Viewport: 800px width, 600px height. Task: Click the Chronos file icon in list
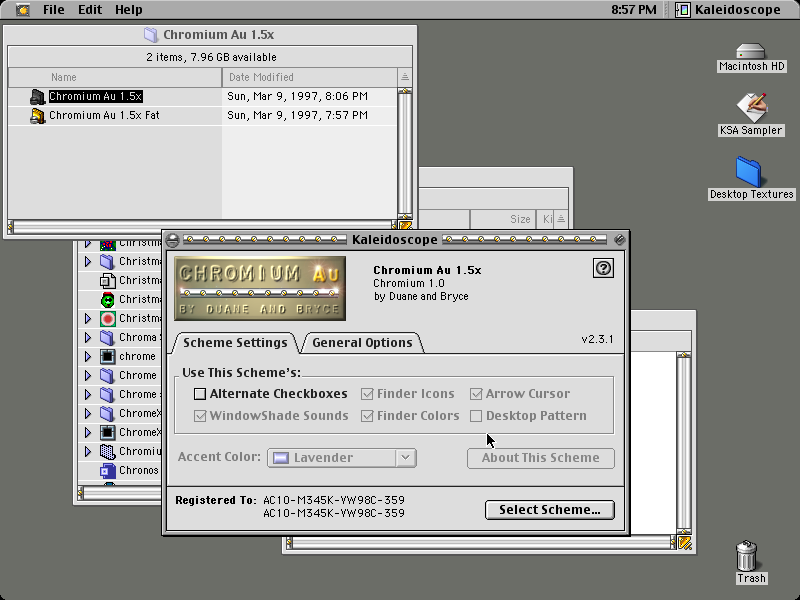(107, 470)
